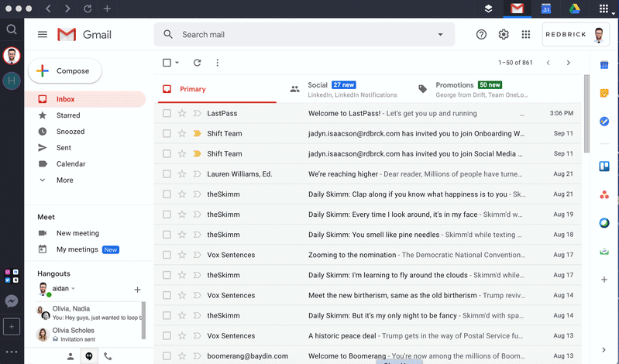
Task: Star the LastPass welcome email
Action: [x=182, y=113]
